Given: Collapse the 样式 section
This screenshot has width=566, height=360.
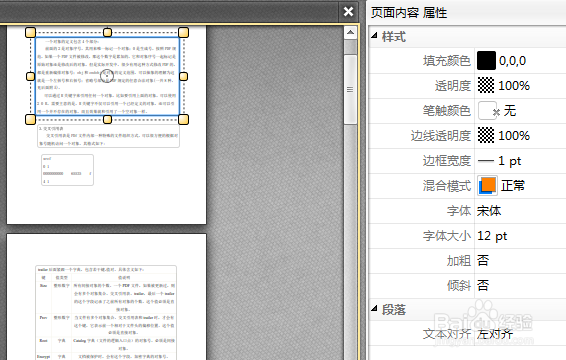Looking at the screenshot, I should pyautogui.click(x=374, y=35).
